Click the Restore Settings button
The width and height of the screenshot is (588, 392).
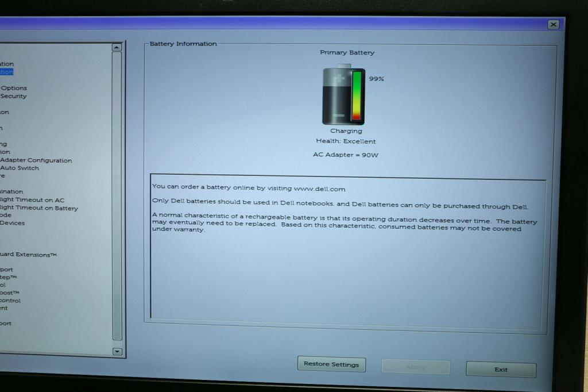tap(331, 364)
